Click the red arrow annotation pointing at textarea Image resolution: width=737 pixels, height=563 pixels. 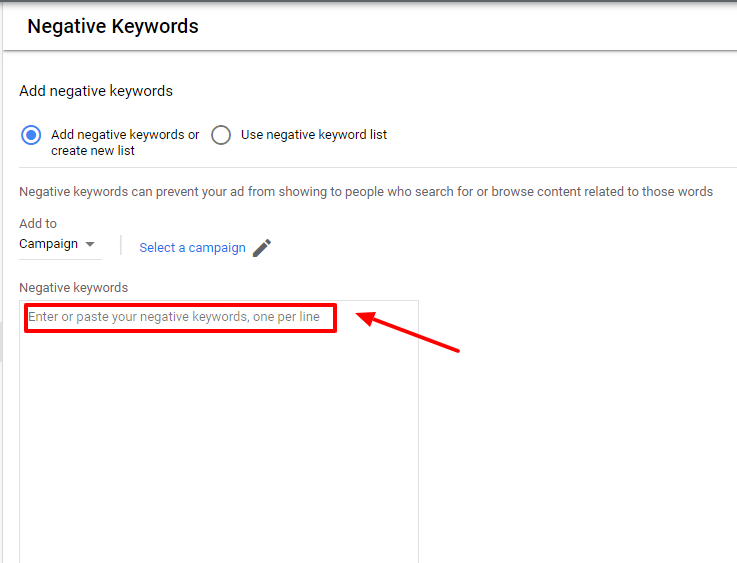point(408,332)
